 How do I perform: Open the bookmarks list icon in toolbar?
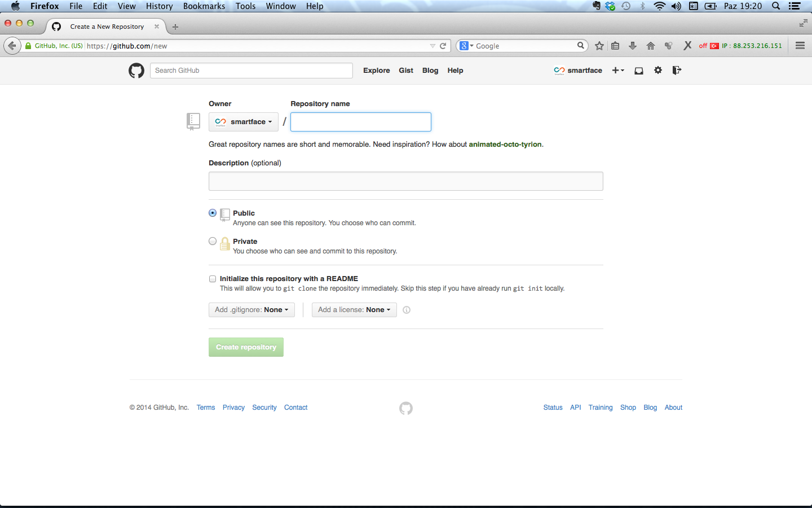coord(615,46)
